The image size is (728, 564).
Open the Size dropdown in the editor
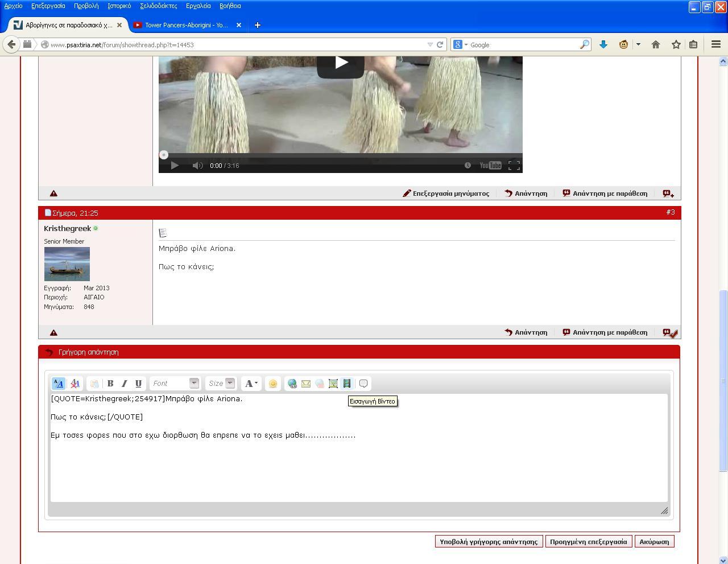(221, 384)
